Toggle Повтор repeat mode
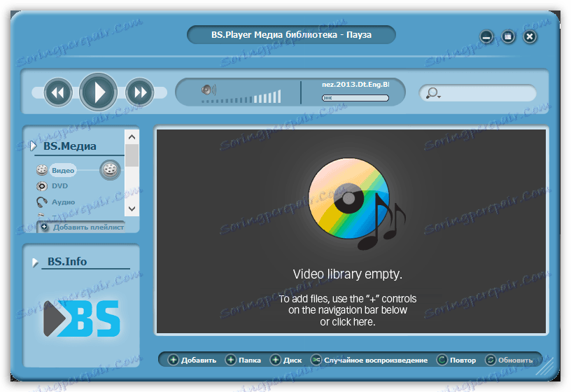This screenshot has width=571, height=392. [456, 360]
